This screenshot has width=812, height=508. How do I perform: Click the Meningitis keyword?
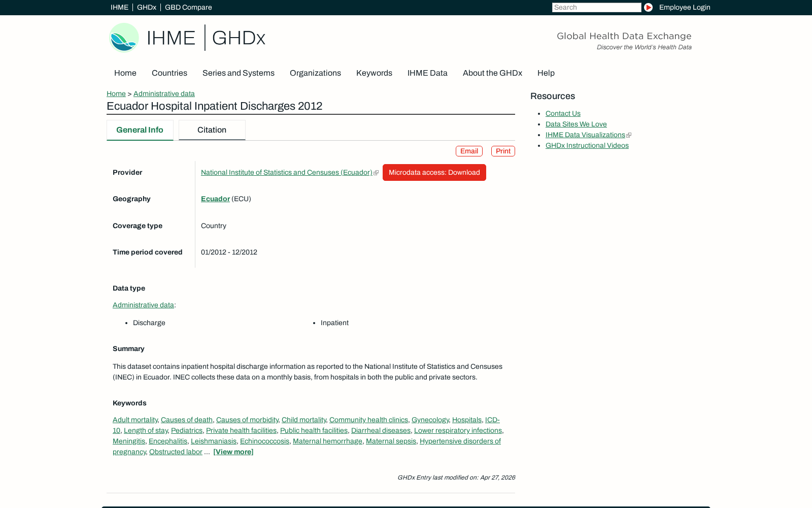coord(129,441)
